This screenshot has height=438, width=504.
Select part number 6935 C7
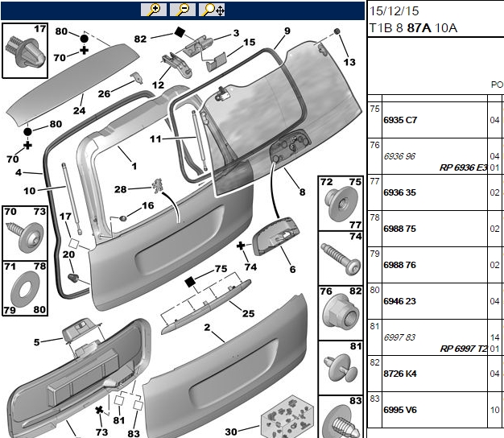pyautogui.click(x=400, y=120)
